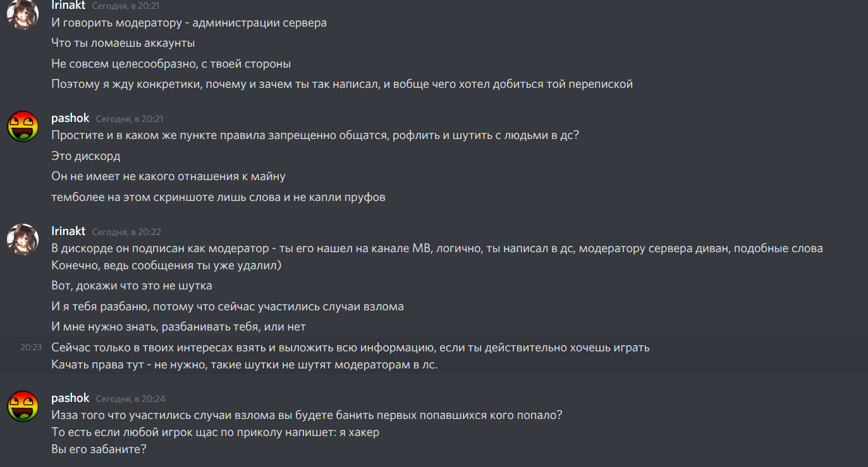The width and height of the screenshot is (868, 467).
Task: Open Irinakt's avatar at the top message
Action: (22, 14)
